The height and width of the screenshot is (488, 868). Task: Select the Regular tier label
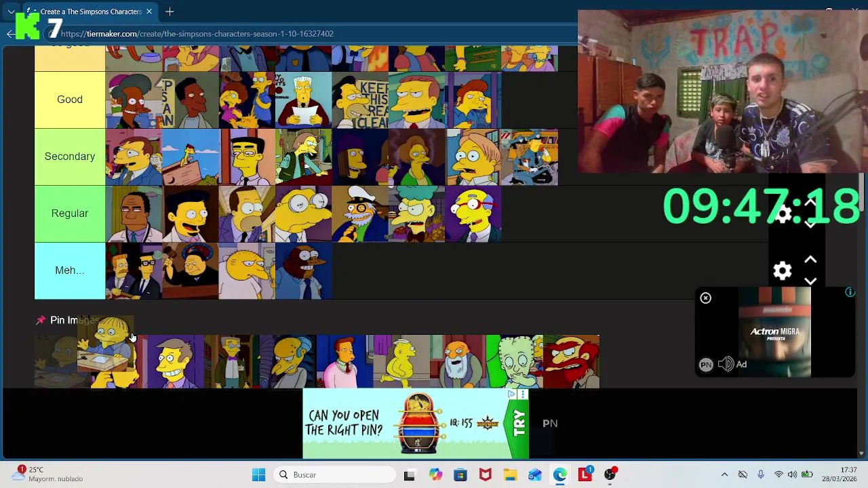[70, 213]
